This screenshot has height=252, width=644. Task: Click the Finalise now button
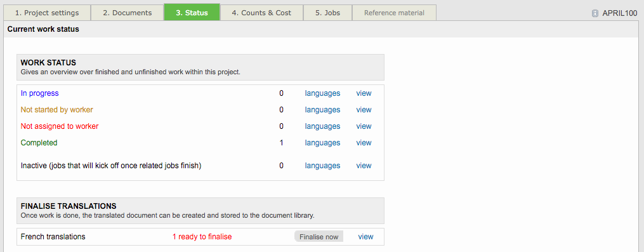pos(319,236)
